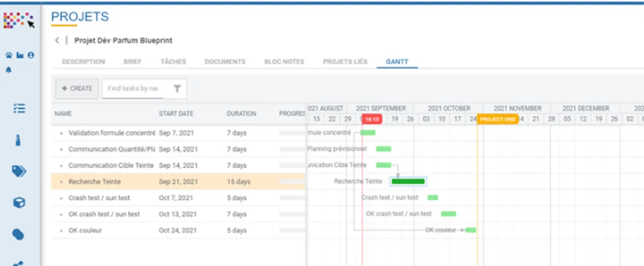This screenshot has width=644, height=266.
Task: Click the Sep 21, 2021 start date cell
Action: click(x=178, y=182)
